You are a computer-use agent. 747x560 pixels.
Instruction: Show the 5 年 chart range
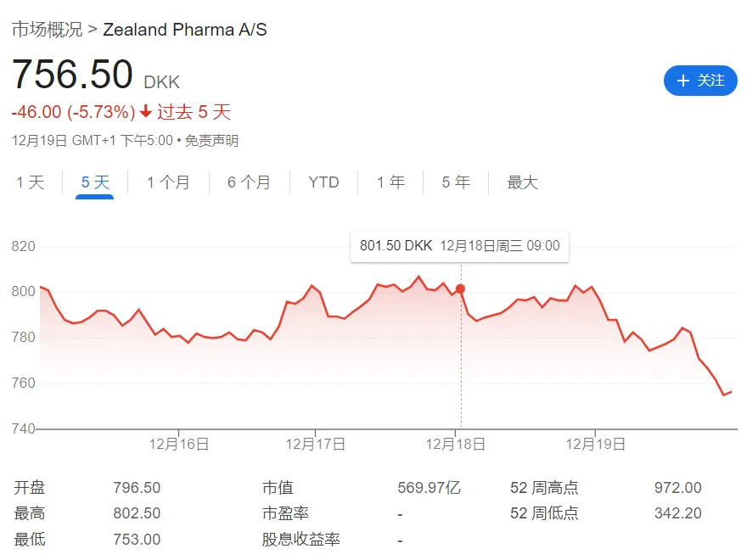click(456, 182)
